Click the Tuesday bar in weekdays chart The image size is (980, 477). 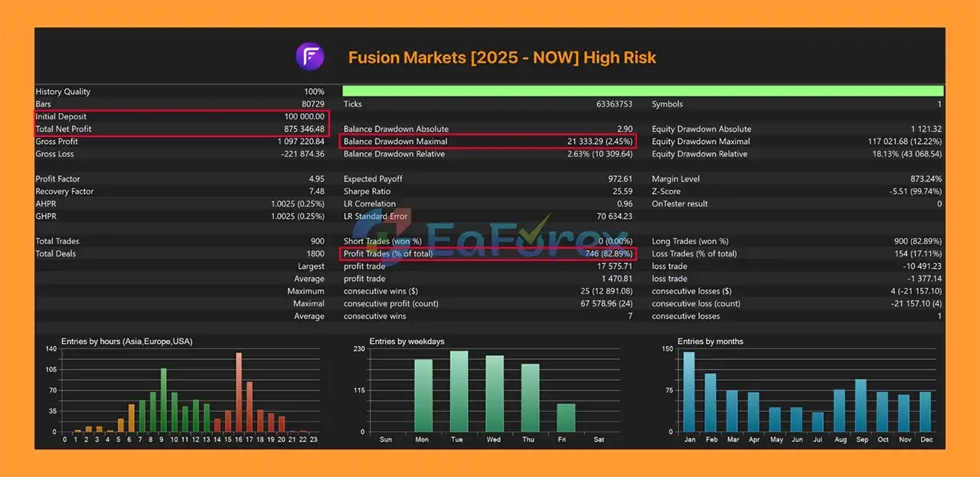point(459,391)
